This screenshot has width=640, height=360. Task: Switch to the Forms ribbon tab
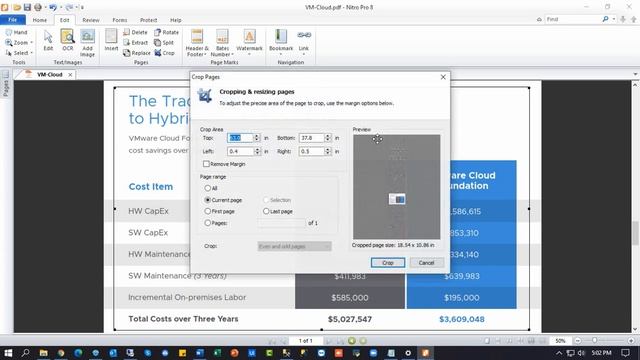120,20
